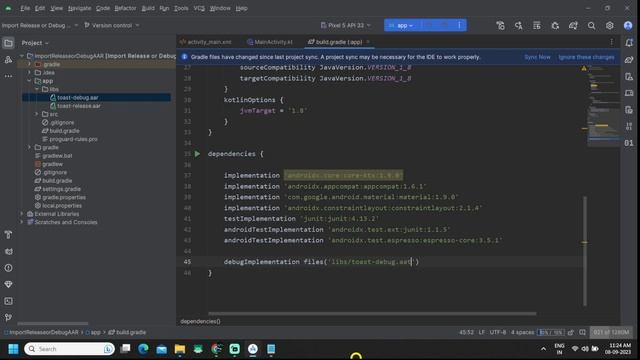The image size is (640, 360).
Task: Collapse the libs folder in tree
Action: tap(37, 89)
